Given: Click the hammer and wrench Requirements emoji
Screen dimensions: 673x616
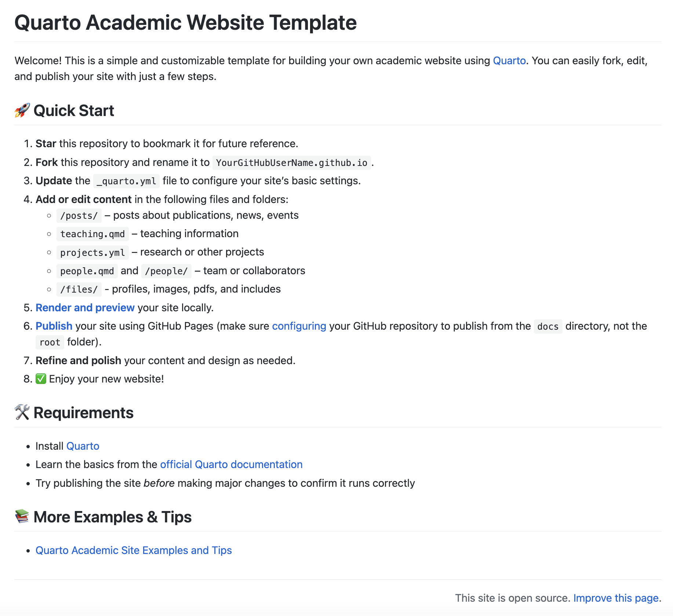Looking at the screenshot, I should 22,412.
